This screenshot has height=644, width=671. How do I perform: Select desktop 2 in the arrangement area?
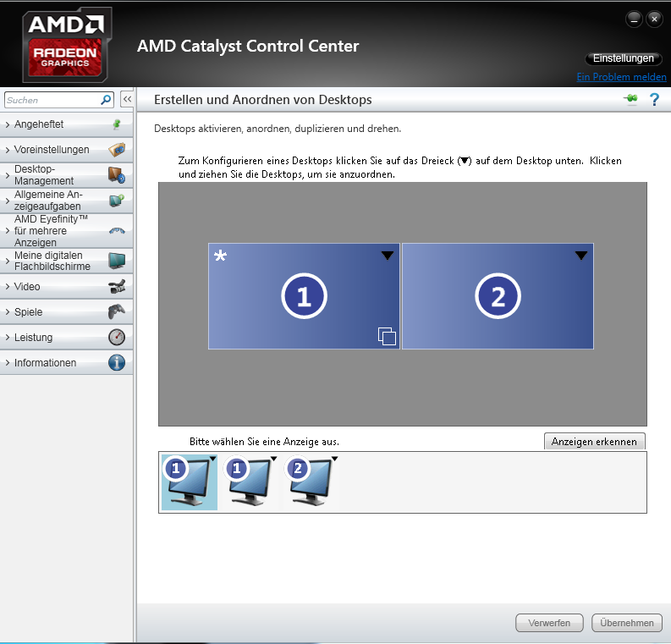[x=498, y=296]
